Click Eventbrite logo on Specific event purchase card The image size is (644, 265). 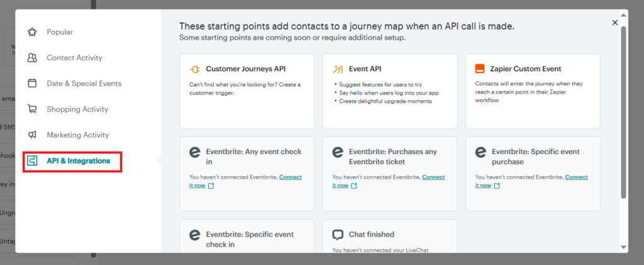coord(480,152)
